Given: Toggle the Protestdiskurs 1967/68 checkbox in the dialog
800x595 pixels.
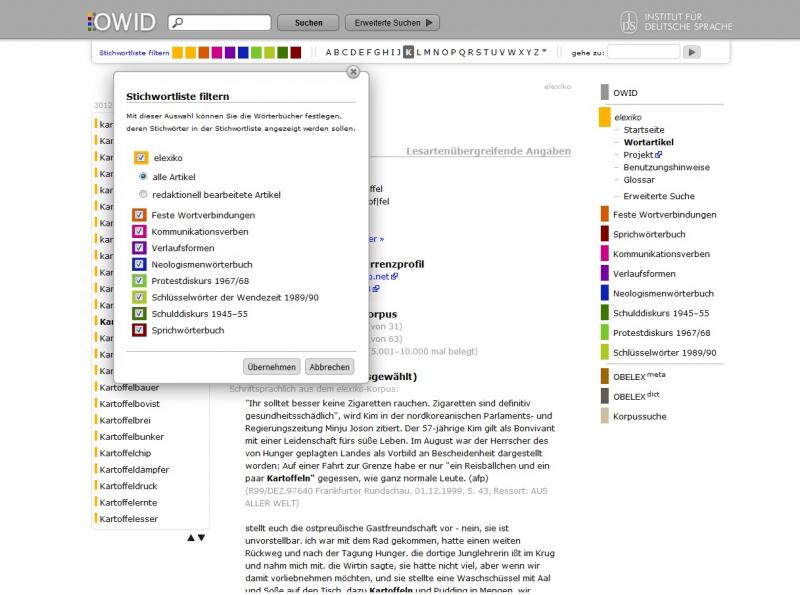Looking at the screenshot, I should pos(139,281).
